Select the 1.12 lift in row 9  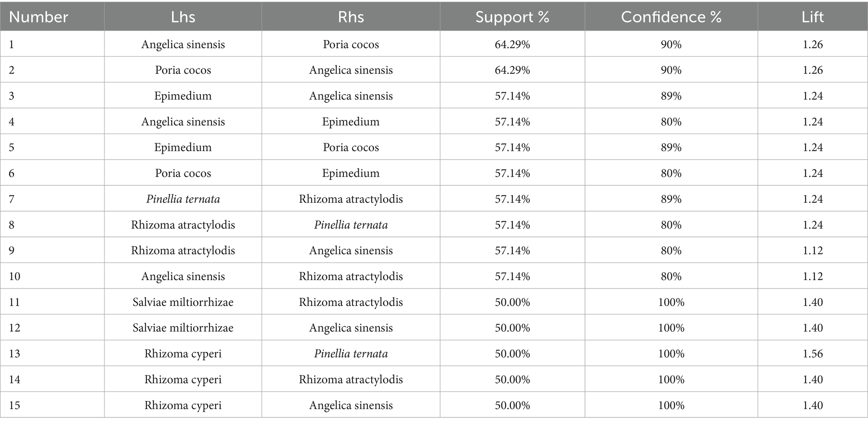tap(813, 251)
